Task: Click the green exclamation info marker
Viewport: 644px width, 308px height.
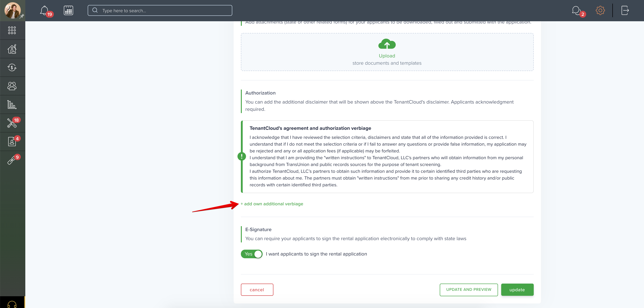Action: [x=242, y=156]
